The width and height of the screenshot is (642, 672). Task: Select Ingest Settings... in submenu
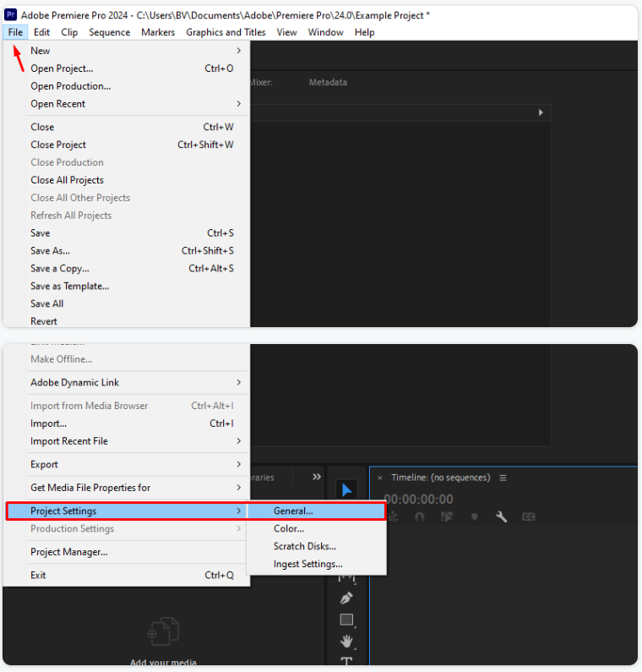(317, 564)
